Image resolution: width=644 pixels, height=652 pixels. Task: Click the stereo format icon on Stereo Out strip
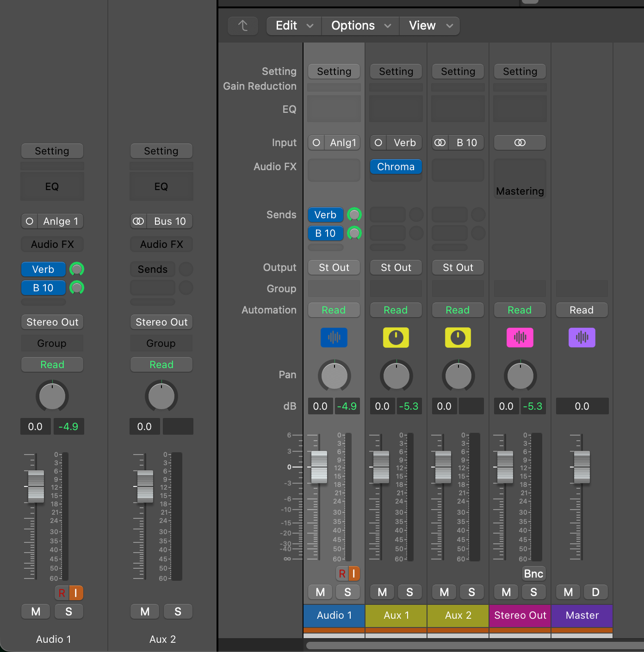pyautogui.click(x=520, y=143)
